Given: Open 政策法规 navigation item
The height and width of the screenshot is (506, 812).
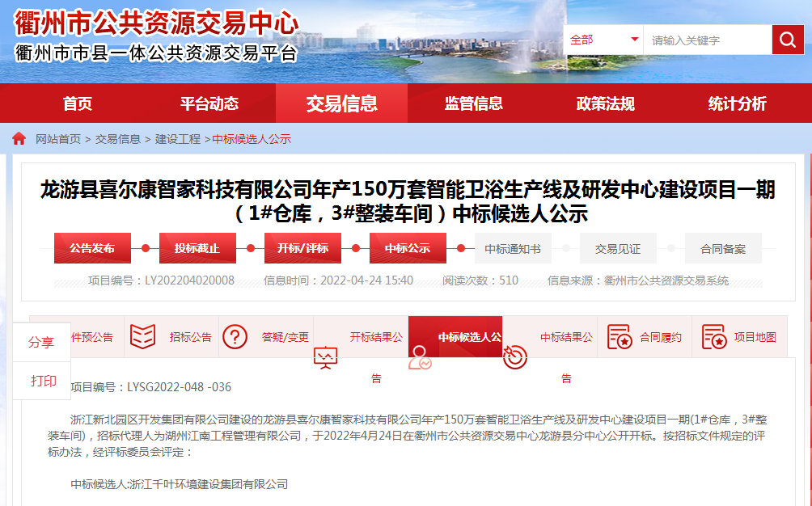Looking at the screenshot, I should pyautogui.click(x=606, y=103).
